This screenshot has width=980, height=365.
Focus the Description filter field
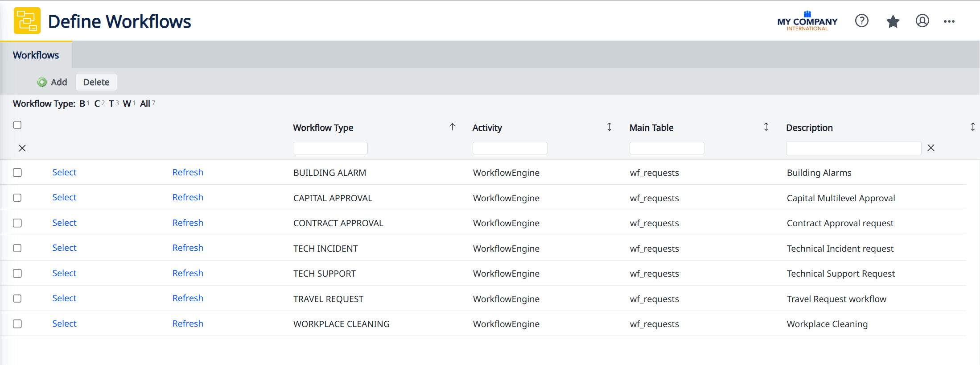pos(853,148)
